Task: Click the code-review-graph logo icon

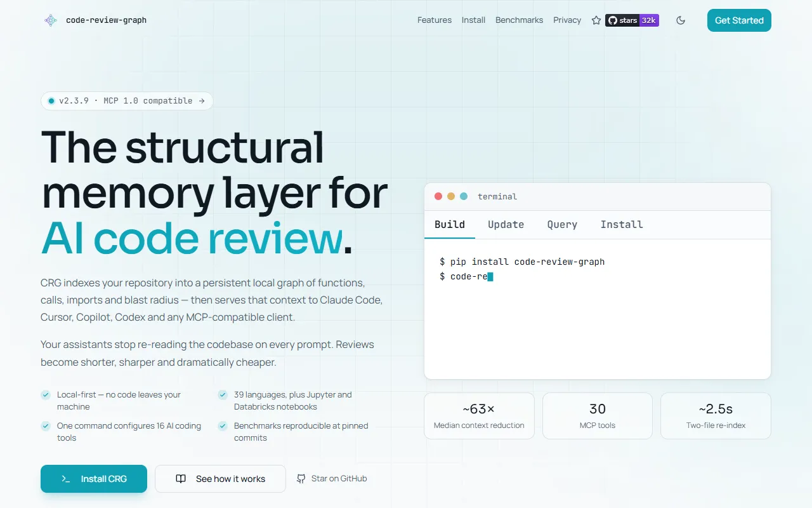Action: (51, 20)
